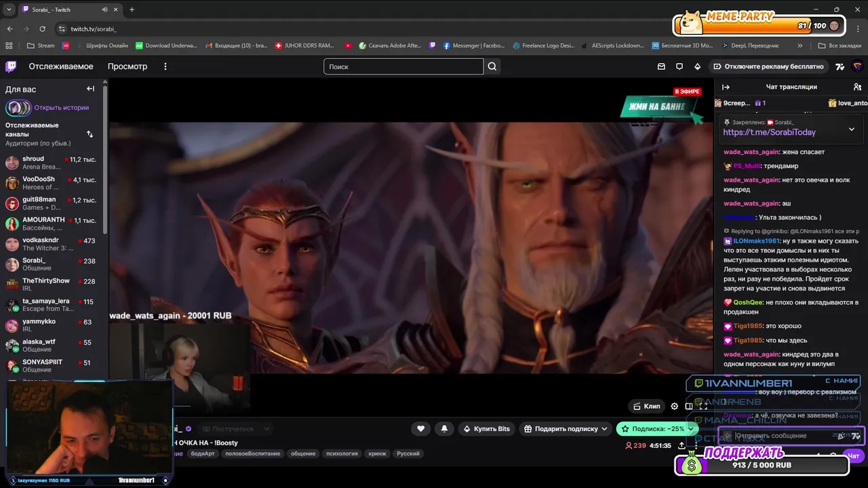Open the YouTube bookmark icon
The image size is (868, 488).
click(x=348, y=45)
